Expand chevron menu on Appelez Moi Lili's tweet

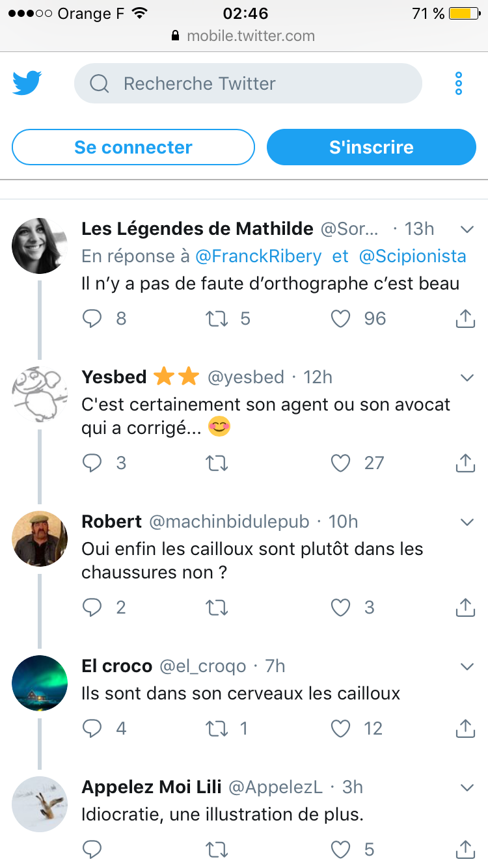click(x=467, y=787)
